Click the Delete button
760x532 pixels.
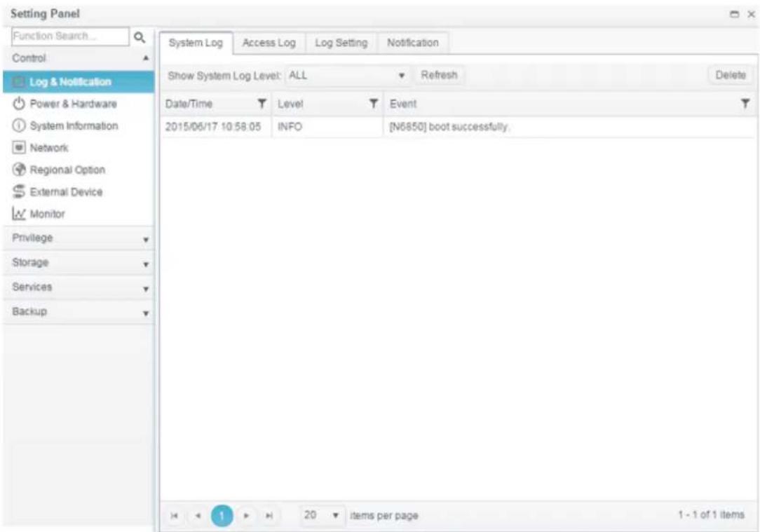731,75
